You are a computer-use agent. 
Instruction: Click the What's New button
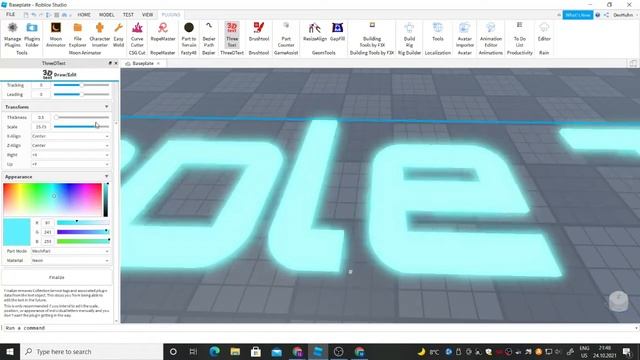[x=578, y=15]
